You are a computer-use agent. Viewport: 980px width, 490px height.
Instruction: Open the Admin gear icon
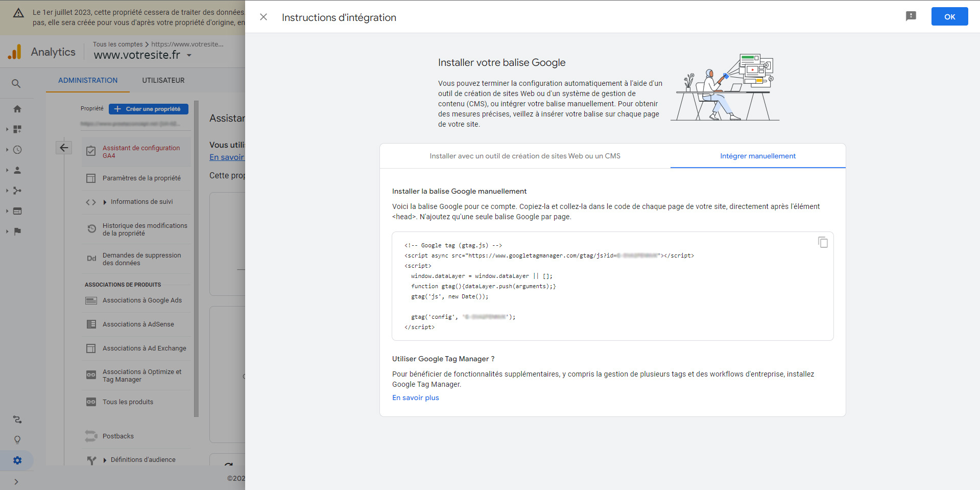(17, 460)
